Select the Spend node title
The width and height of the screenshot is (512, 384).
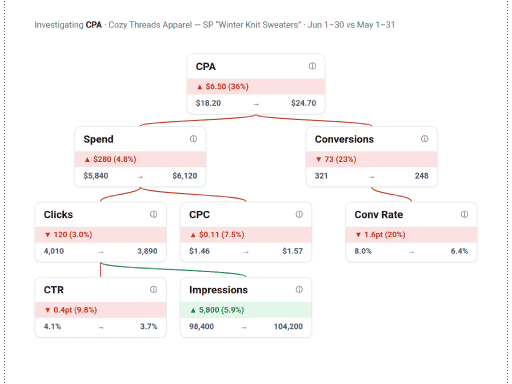[x=98, y=139]
